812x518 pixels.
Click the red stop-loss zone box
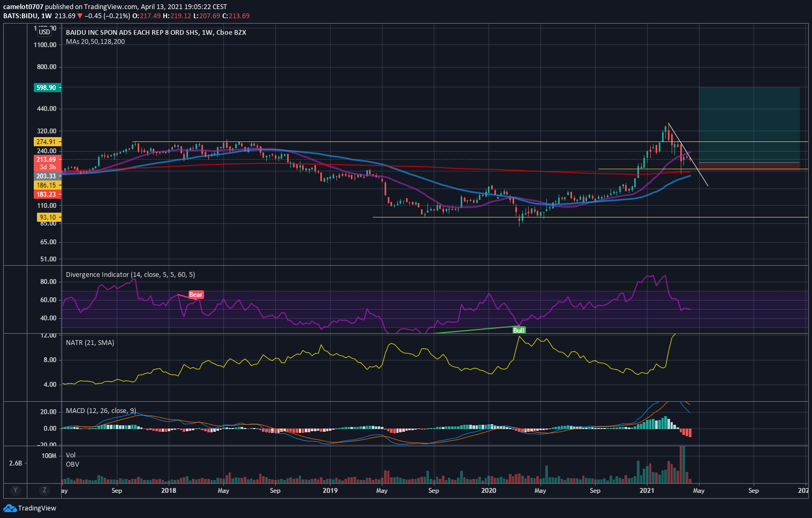coord(749,166)
